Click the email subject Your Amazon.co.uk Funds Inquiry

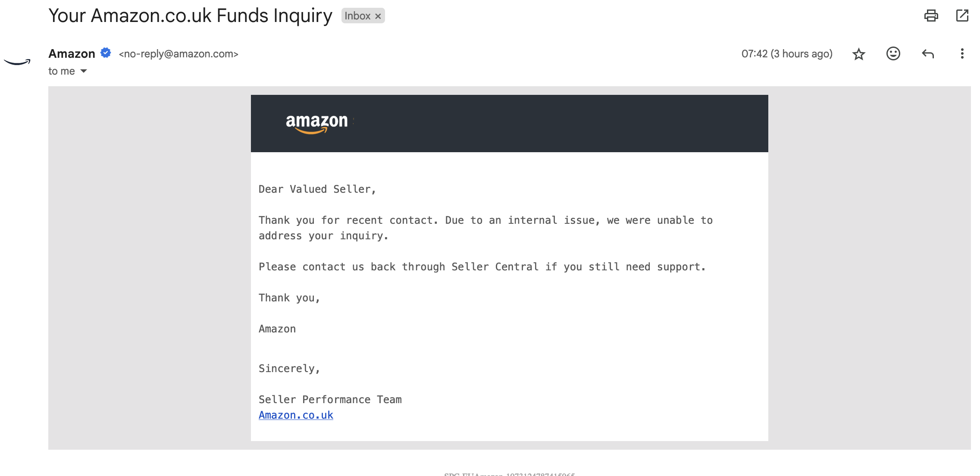(x=190, y=16)
